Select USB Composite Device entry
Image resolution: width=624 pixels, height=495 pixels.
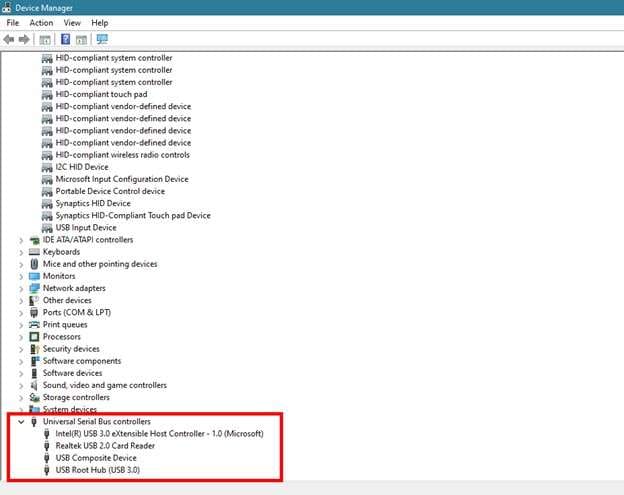click(96, 458)
